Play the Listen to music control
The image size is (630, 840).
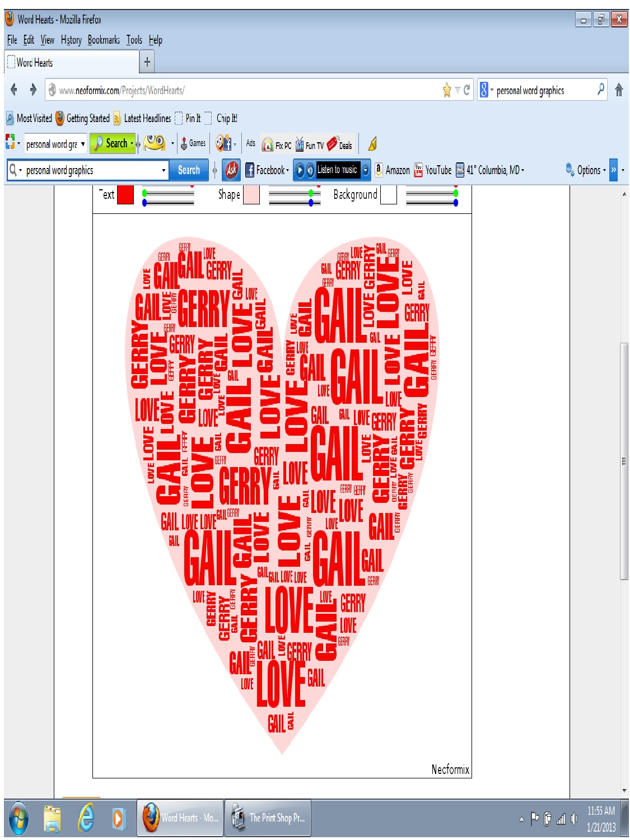[301, 170]
